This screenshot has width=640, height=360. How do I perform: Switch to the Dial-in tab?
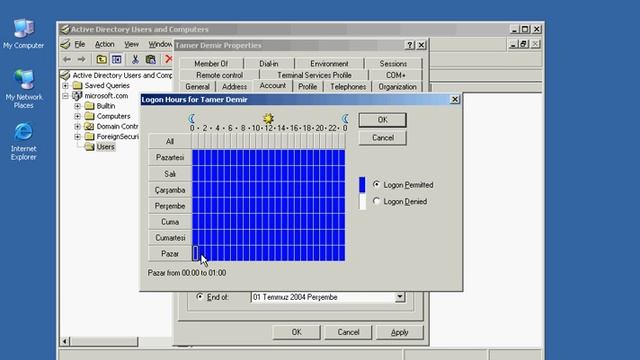[269, 64]
